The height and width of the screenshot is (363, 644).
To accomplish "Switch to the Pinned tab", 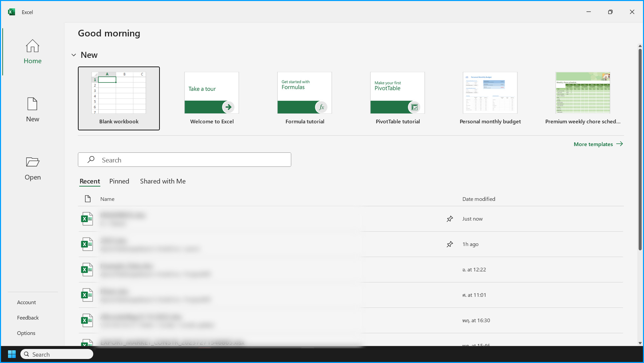I will (119, 181).
